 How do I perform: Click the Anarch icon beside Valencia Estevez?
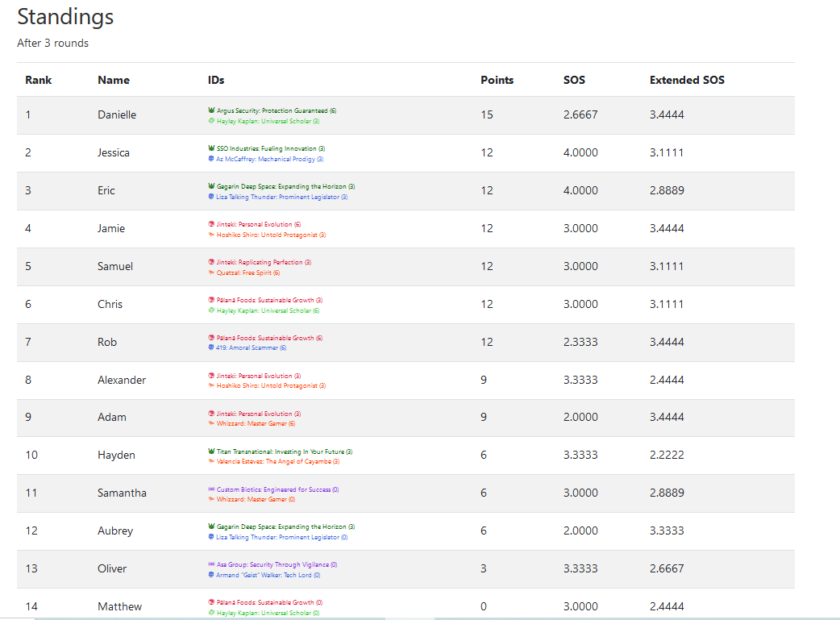click(x=211, y=461)
